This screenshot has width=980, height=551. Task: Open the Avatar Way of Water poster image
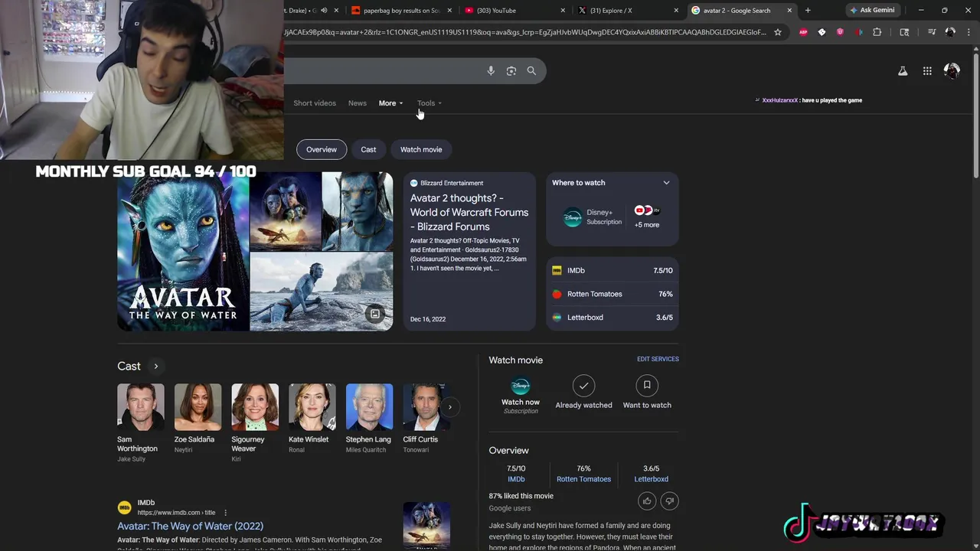click(183, 251)
